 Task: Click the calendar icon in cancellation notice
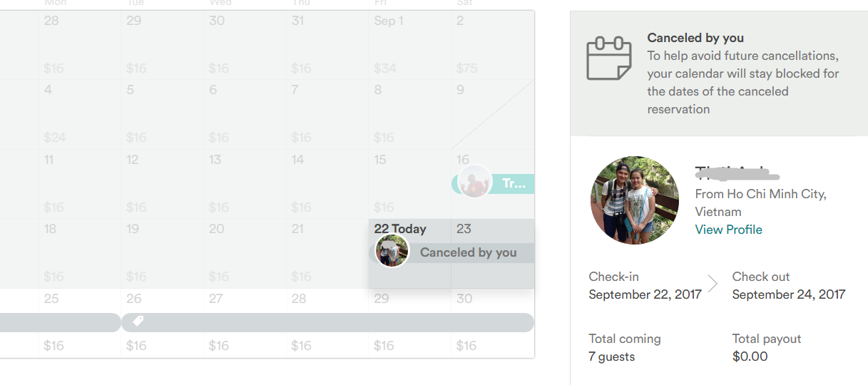point(608,58)
